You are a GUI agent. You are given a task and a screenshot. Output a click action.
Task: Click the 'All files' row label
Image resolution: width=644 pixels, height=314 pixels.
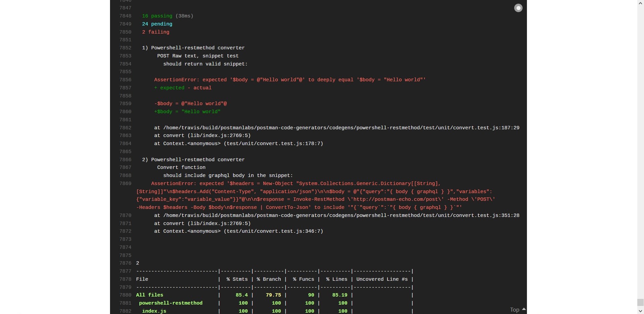click(150, 295)
